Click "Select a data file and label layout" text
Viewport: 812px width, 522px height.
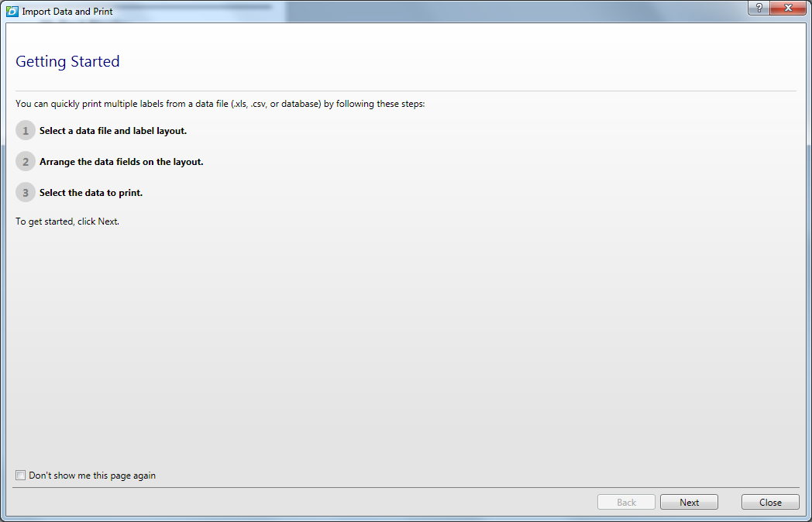[x=113, y=131]
